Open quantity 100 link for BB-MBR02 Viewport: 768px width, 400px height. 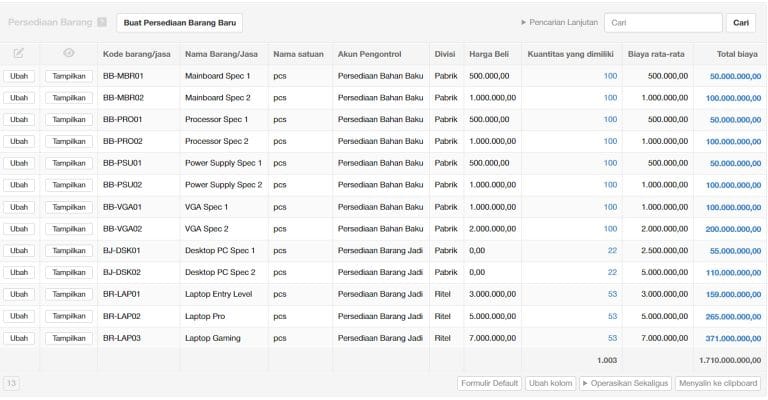tap(610, 97)
